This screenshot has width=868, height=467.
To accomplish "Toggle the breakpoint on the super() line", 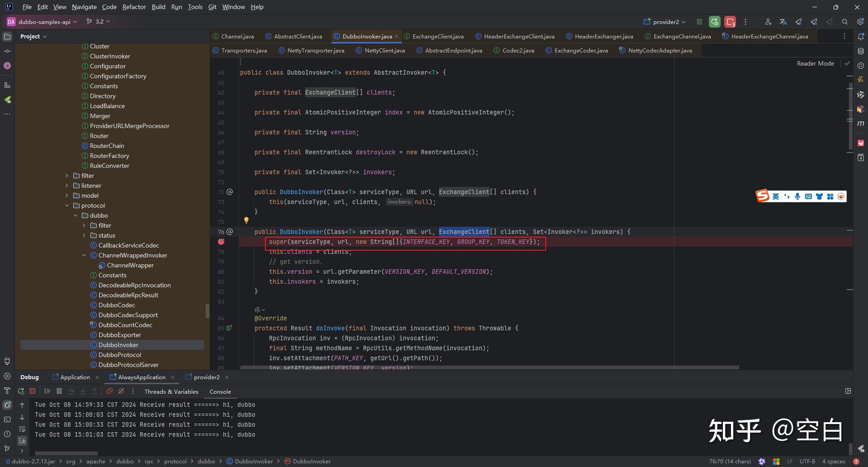I will (221, 242).
